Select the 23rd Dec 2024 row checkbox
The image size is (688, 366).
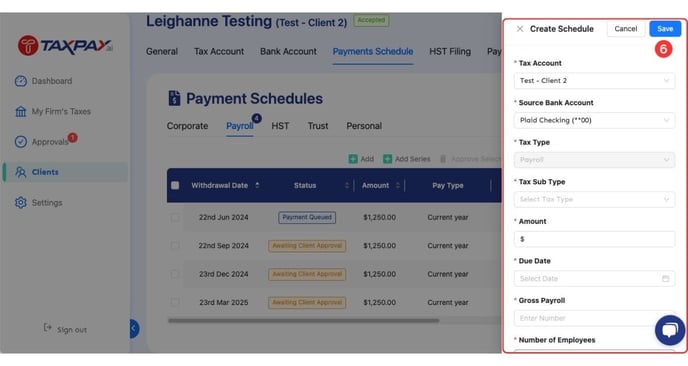[x=175, y=274]
